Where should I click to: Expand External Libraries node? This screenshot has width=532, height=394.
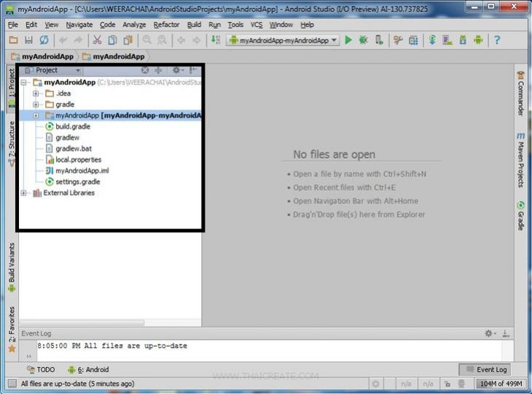(24, 193)
